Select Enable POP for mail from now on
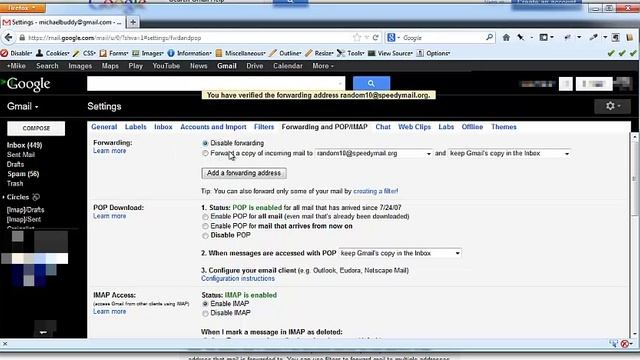The width and height of the screenshot is (640, 360). click(x=205, y=226)
